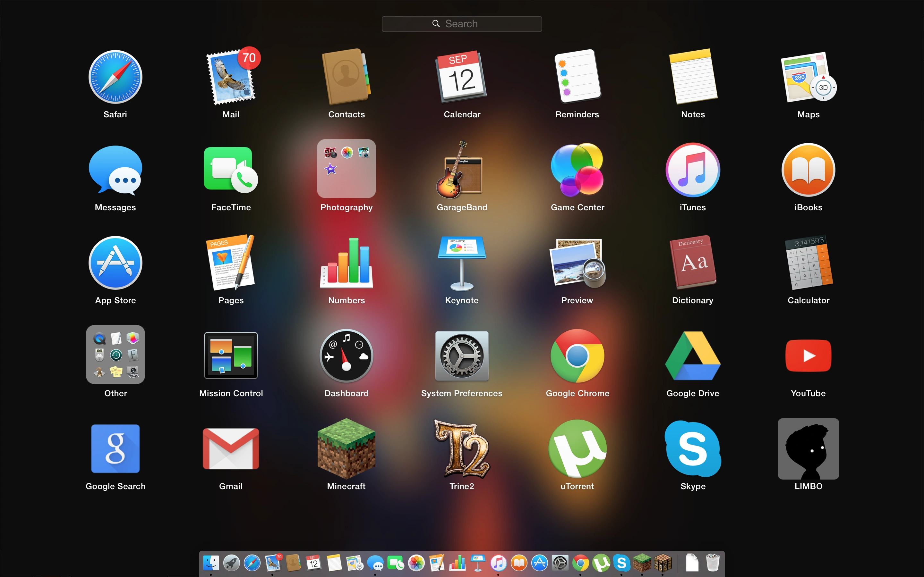
Task: Open Mission Control app
Action: (231, 356)
